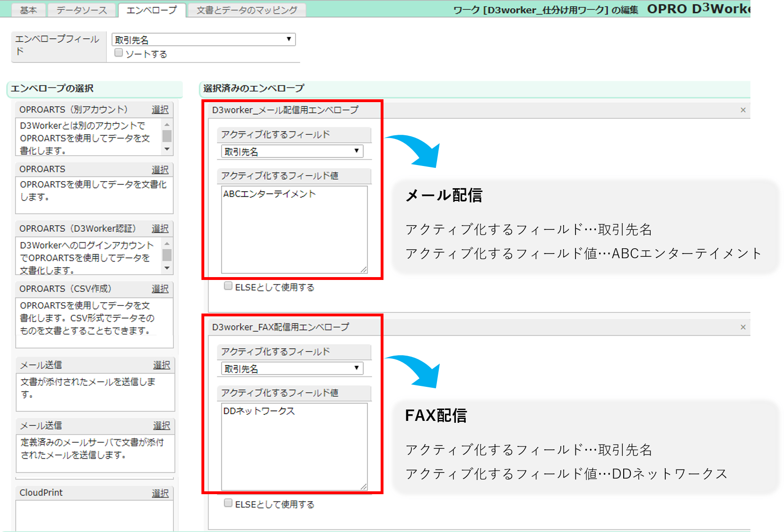Remove the D3worker_FAX配信用エンベロープ with its X

[x=743, y=327]
